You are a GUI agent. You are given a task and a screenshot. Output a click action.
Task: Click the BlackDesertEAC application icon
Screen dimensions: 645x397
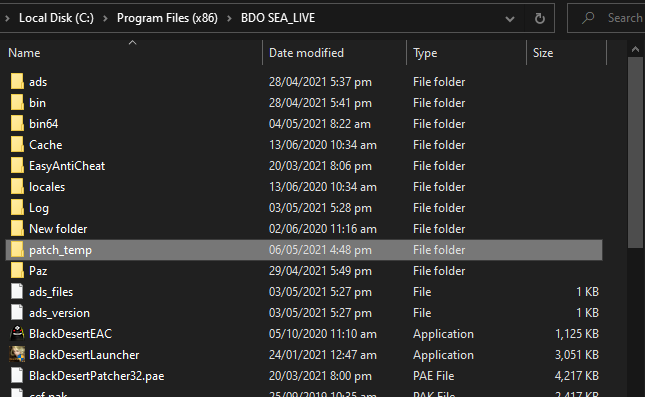pos(17,333)
